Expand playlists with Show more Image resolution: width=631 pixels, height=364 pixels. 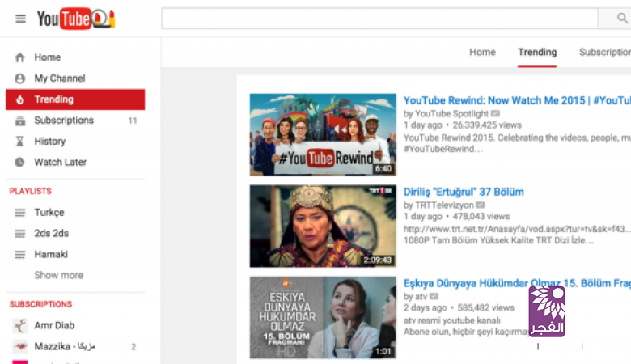tap(58, 276)
